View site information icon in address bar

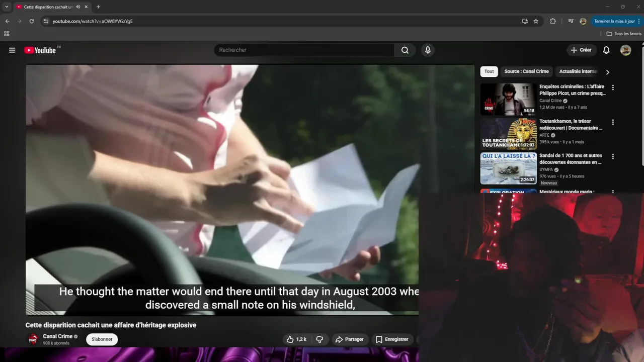tap(46, 21)
